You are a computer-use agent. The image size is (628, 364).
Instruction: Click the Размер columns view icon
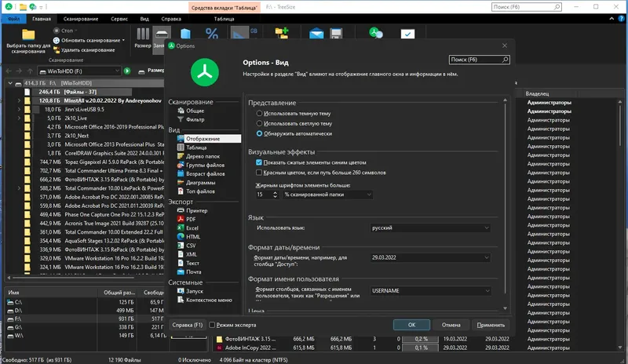(x=143, y=34)
